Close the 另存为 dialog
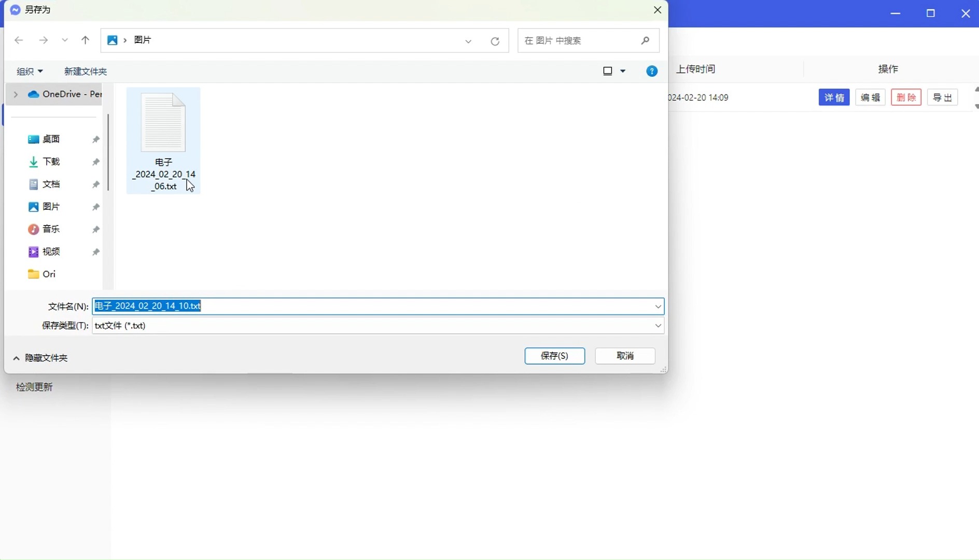The width and height of the screenshot is (979, 560). pyautogui.click(x=658, y=10)
